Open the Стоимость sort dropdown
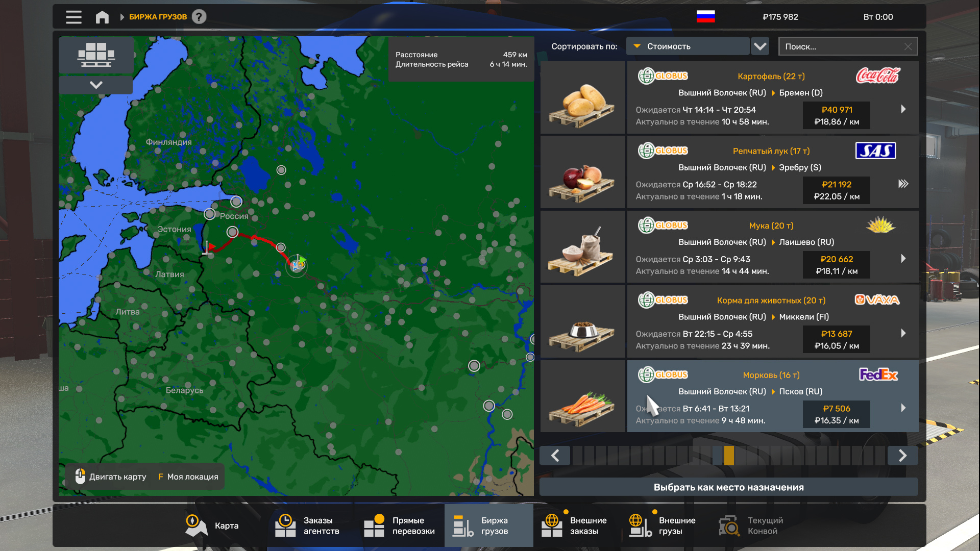The width and height of the screenshot is (980, 551). click(x=688, y=46)
